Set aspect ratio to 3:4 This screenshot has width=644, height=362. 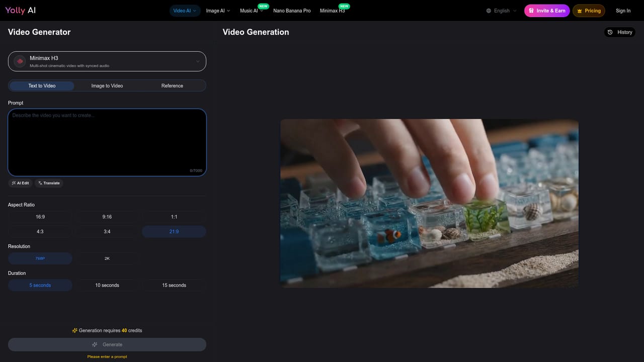107,231
